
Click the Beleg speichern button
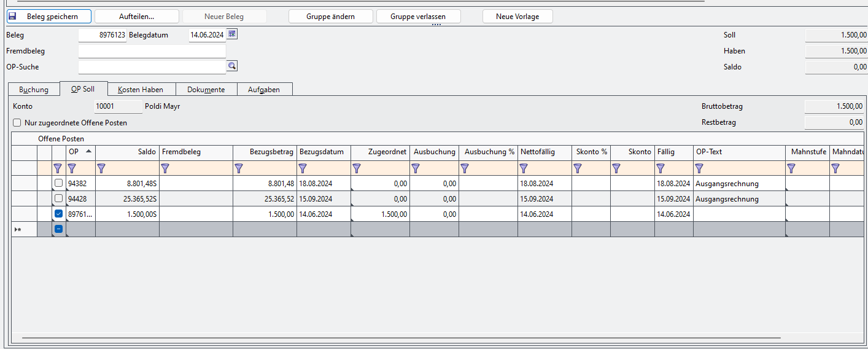tap(49, 17)
